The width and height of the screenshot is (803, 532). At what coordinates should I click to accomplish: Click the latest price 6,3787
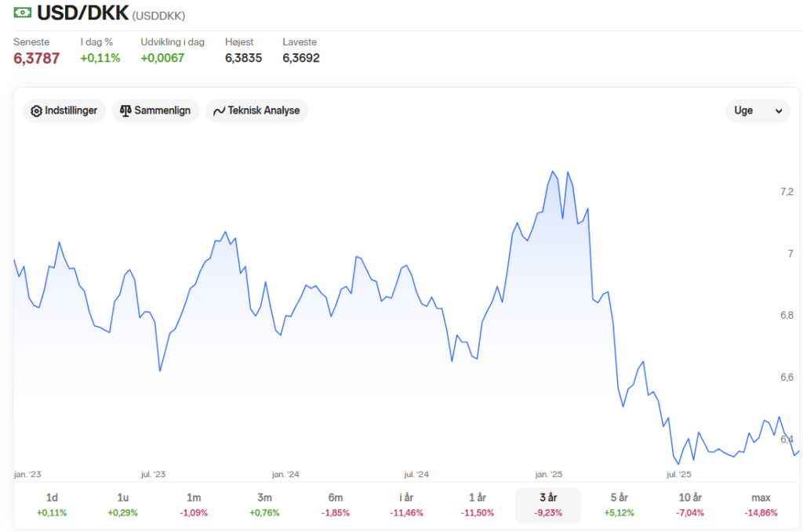[36, 58]
